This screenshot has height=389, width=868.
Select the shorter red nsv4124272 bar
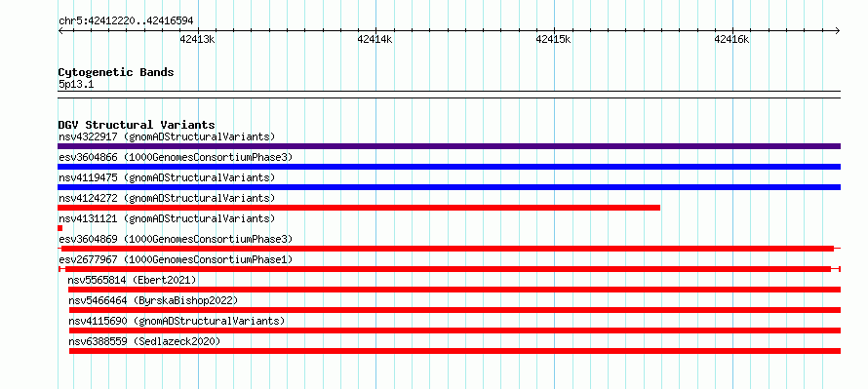tap(359, 208)
